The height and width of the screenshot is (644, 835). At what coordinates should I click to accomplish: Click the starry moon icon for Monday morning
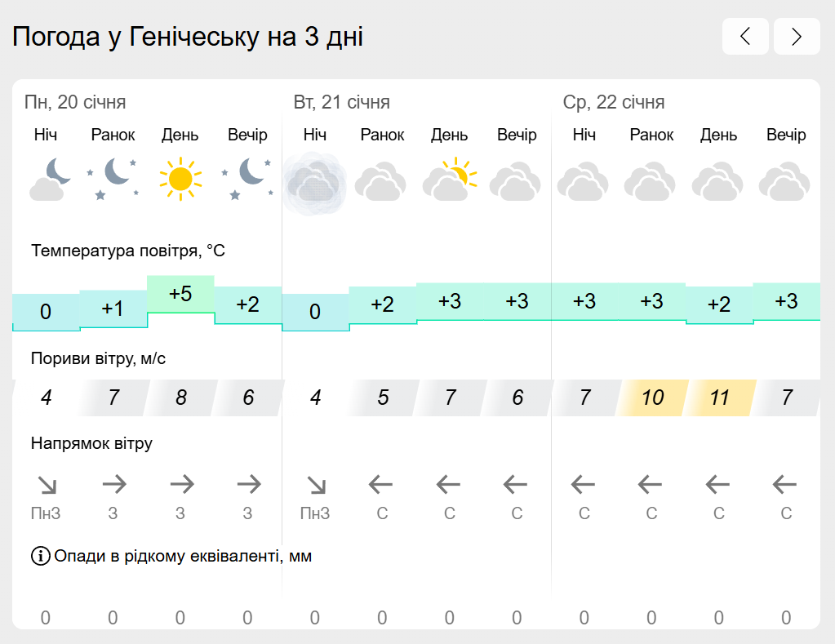click(113, 179)
